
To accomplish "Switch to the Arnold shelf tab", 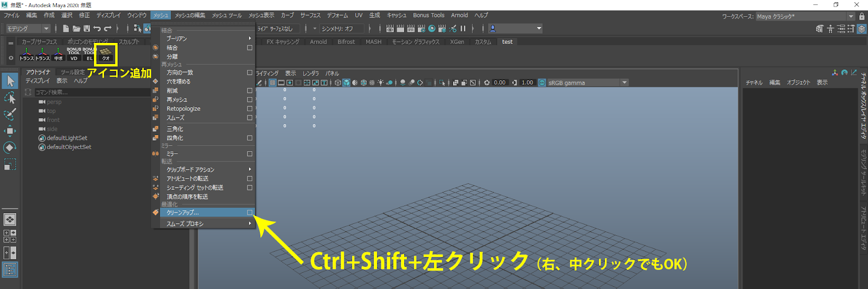I will pos(318,42).
